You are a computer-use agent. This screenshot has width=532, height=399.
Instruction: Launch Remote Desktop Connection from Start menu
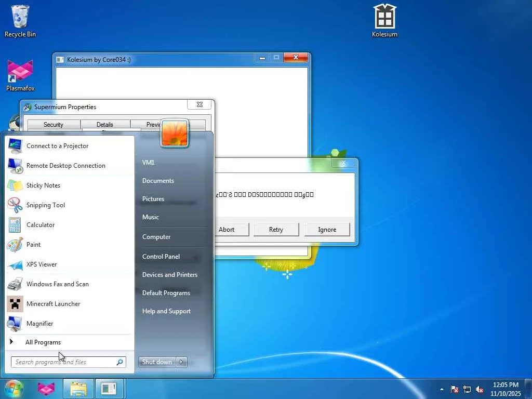[70, 166]
